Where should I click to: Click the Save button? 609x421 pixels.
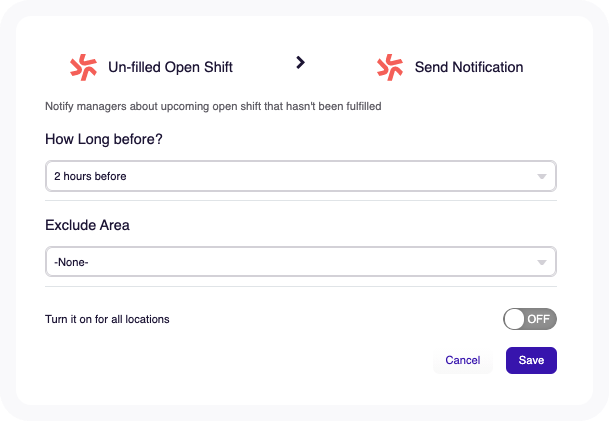click(531, 360)
